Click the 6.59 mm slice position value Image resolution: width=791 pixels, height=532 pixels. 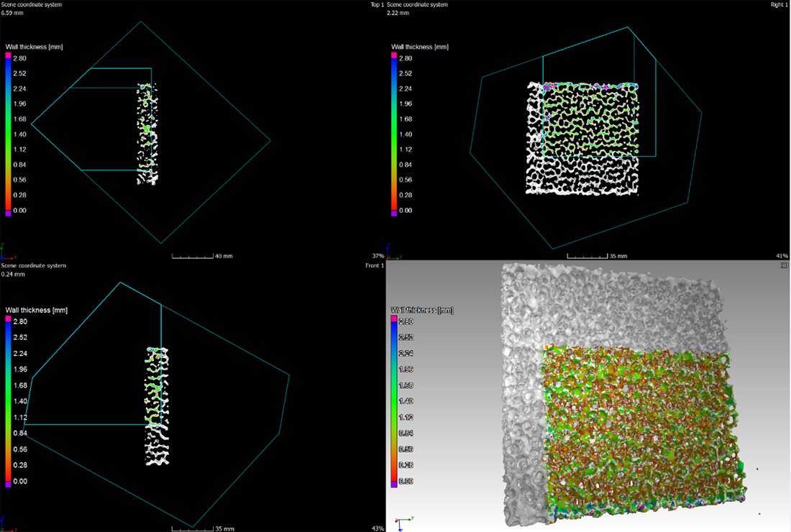pos(12,13)
